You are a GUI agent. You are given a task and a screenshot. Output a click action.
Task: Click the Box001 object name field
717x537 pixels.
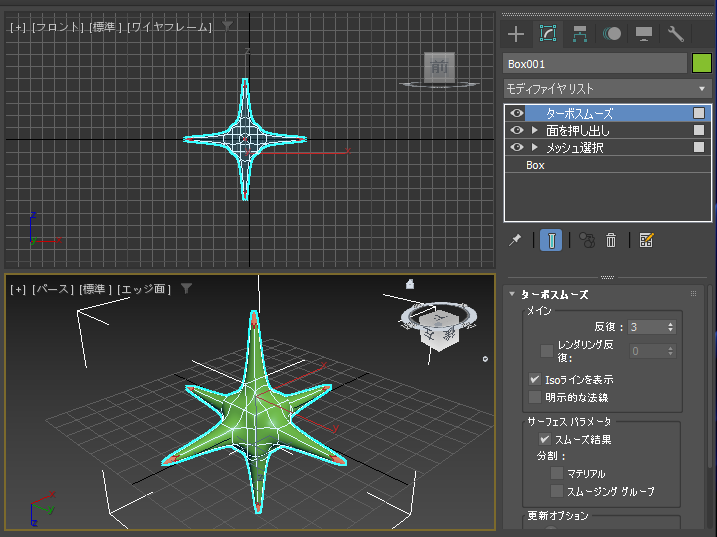[x=595, y=64]
